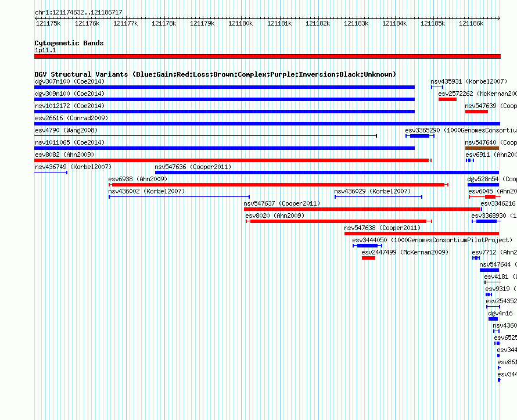Open variant nsv435931 (Korbel2007) label
The width and height of the screenshot is (517, 420).
coord(469,81)
